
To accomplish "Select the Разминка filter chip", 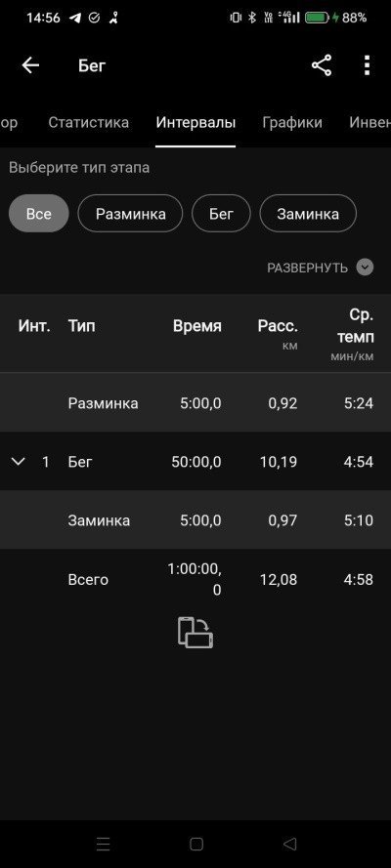I will [130, 213].
